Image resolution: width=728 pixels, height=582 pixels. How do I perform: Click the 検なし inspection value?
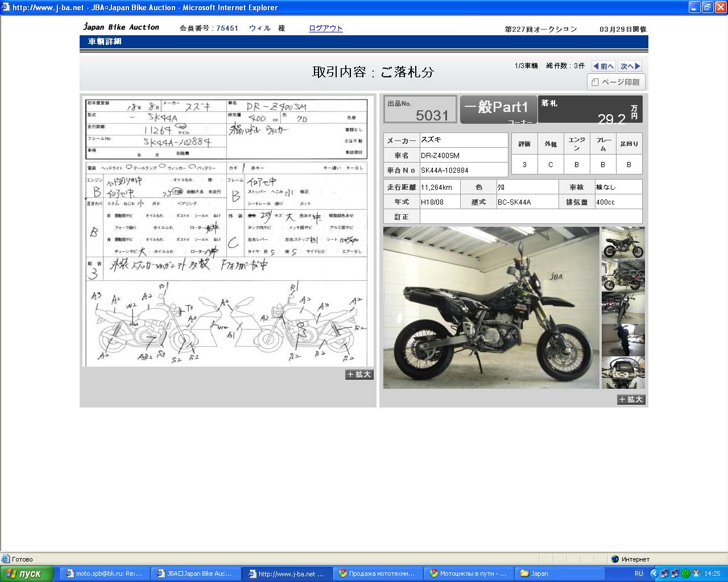click(x=618, y=187)
